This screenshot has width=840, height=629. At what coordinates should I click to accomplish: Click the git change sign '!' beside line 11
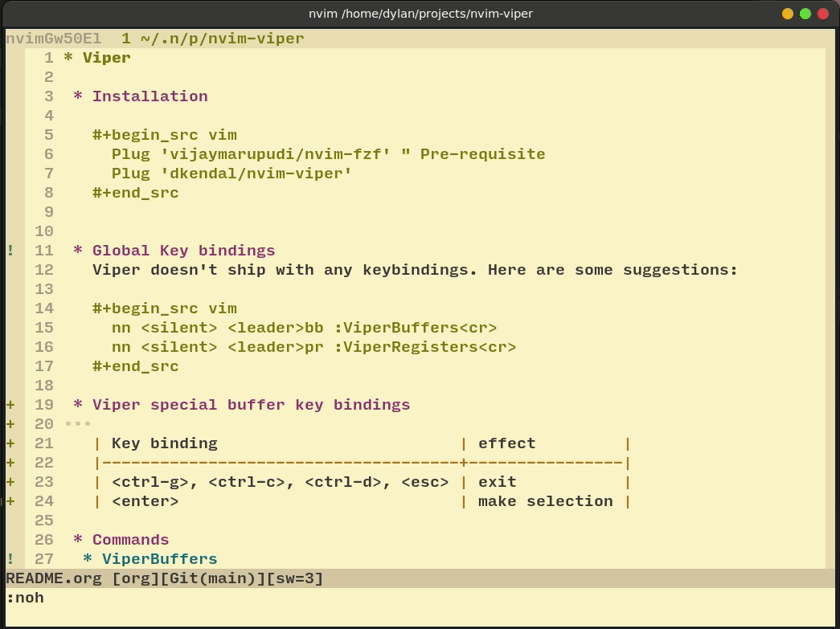(10, 251)
